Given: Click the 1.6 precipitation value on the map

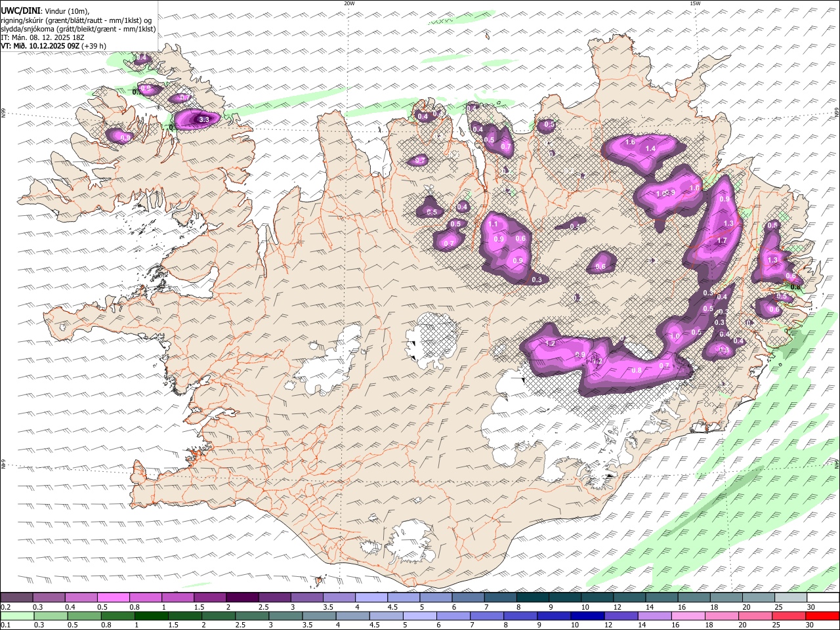Looking at the screenshot, I should tap(630, 142).
